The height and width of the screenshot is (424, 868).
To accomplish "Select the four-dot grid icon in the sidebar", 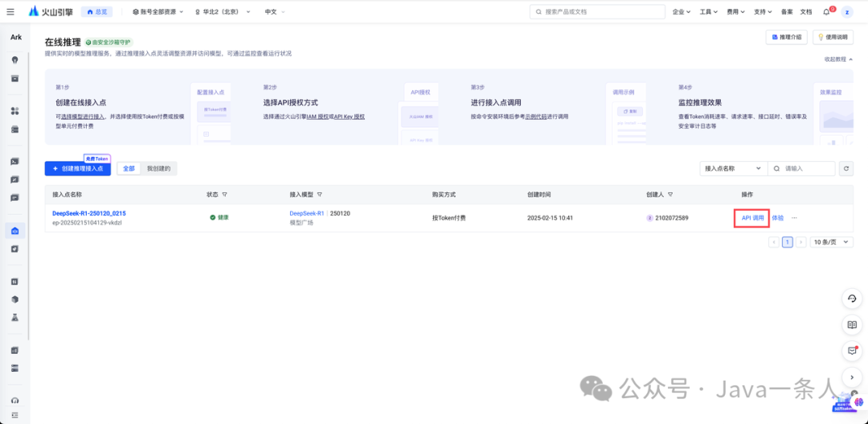I will [15, 111].
